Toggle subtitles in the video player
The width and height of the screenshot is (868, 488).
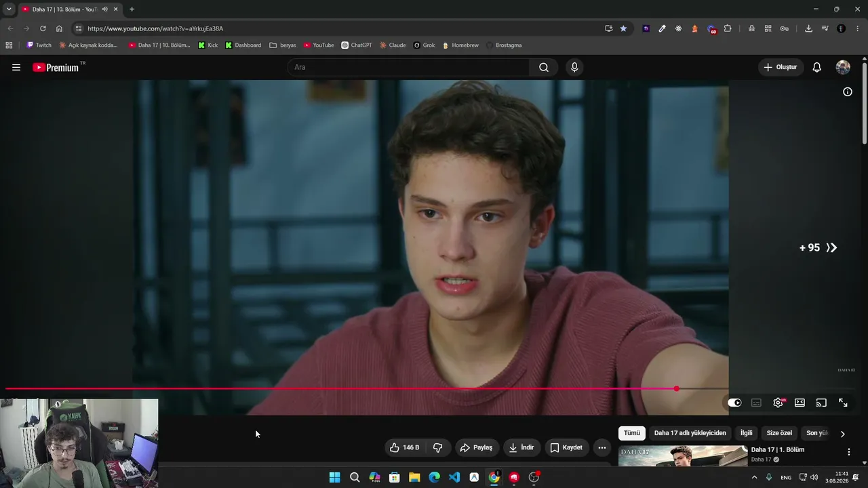coord(756,403)
